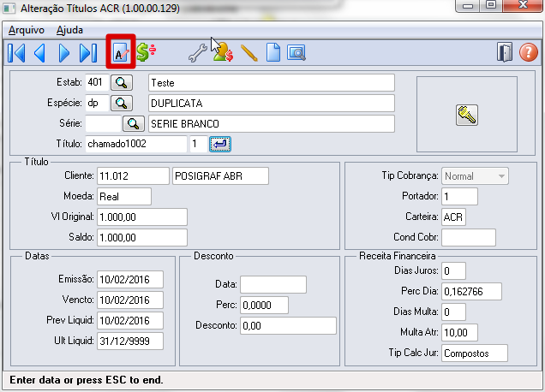Click the Saldo value field

(142, 237)
